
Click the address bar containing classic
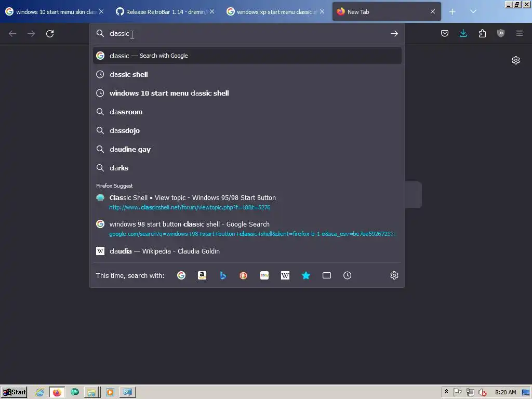coord(247,34)
